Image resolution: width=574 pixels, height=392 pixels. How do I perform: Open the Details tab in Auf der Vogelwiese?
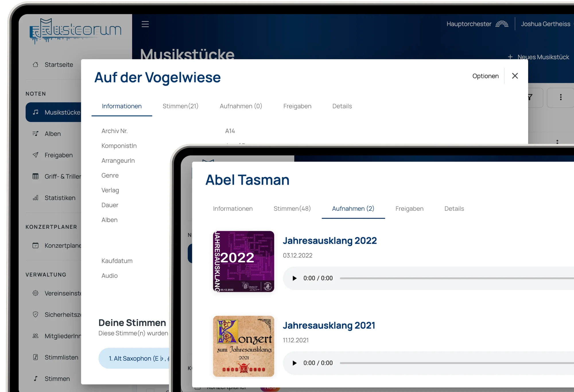(342, 106)
